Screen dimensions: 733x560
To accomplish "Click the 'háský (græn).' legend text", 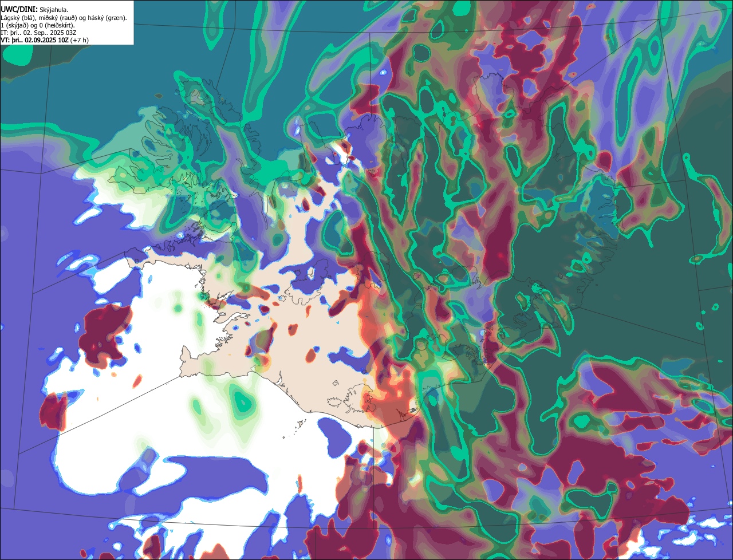I will 107,18.
